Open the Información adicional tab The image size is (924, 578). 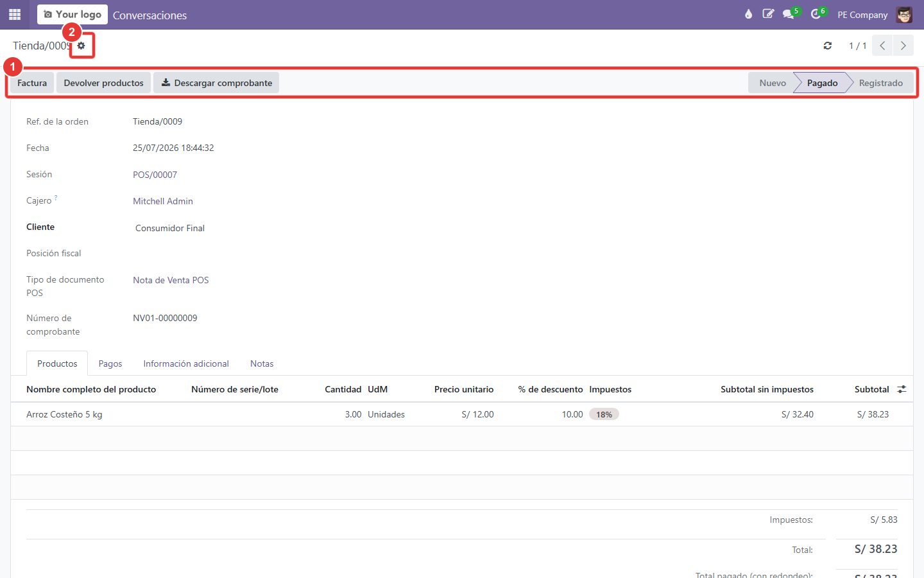(186, 363)
